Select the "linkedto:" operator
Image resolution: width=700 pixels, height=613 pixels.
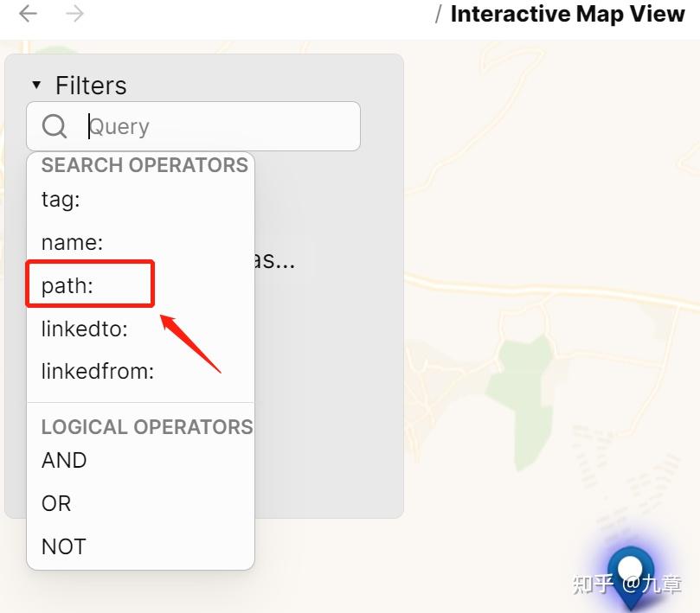(85, 329)
